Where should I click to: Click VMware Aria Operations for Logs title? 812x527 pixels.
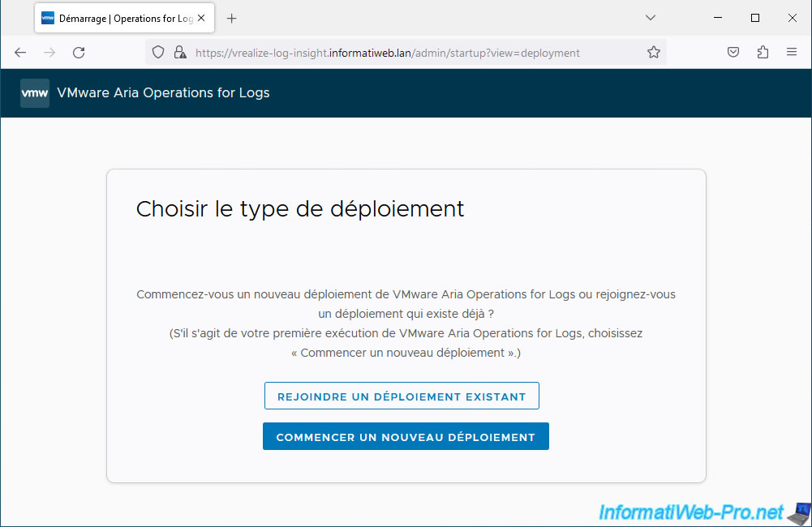tap(163, 92)
